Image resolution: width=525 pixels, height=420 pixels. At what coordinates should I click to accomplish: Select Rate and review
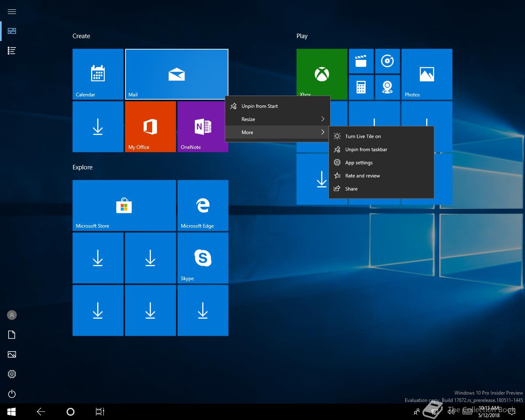381,176
